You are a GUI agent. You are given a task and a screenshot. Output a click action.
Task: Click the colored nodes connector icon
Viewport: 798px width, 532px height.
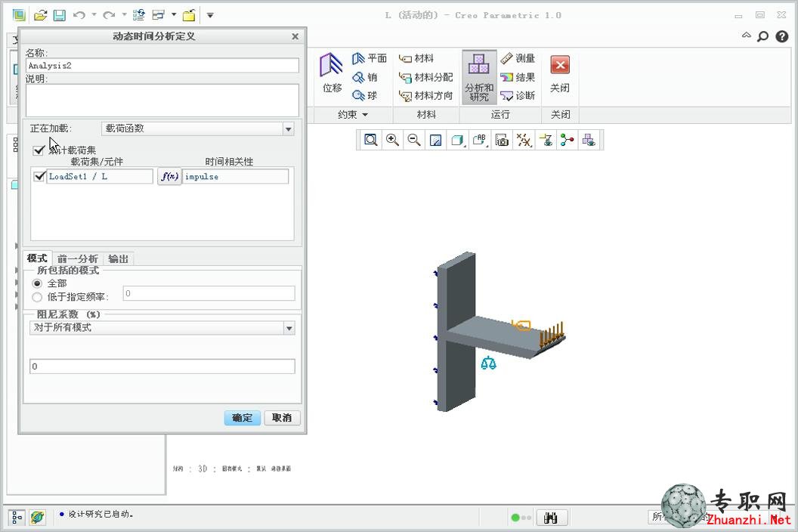pos(567,140)
